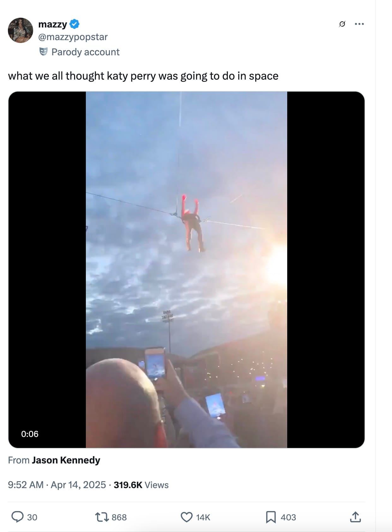The height and width of the screenshot is (532, 392).
Task: Like the post with heart icon
Action: click(187, 517)
